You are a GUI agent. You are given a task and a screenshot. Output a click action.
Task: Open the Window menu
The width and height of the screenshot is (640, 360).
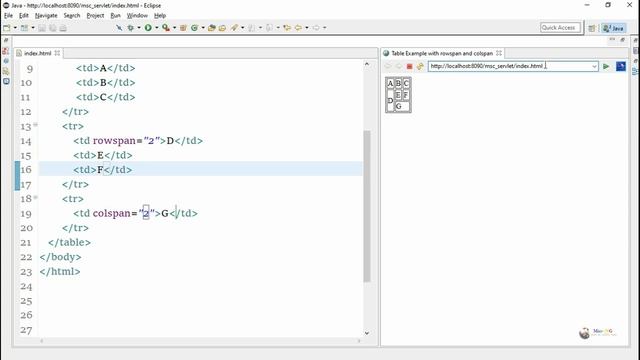tap(137, 16)
